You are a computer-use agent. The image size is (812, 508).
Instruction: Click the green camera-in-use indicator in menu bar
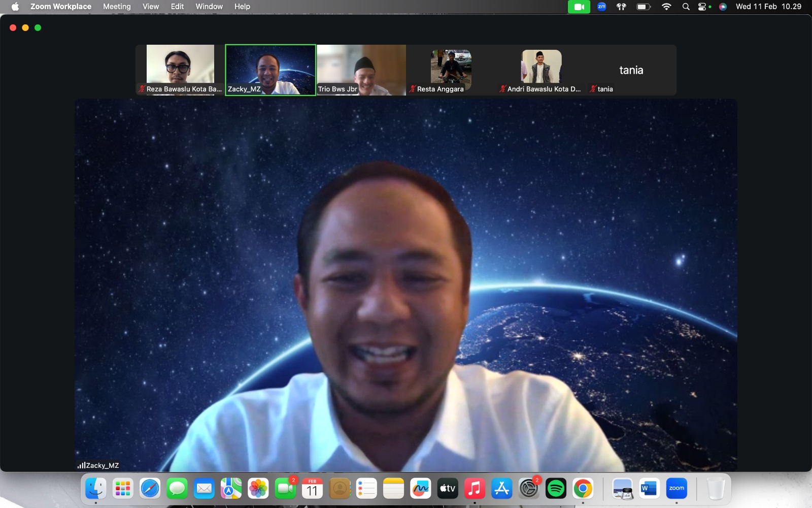(579, 7)
